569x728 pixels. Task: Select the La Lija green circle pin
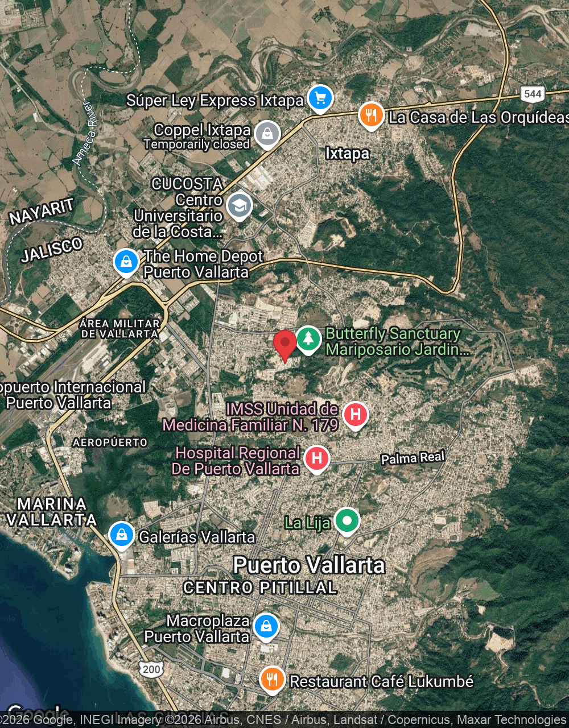click(x=347, y=521)
